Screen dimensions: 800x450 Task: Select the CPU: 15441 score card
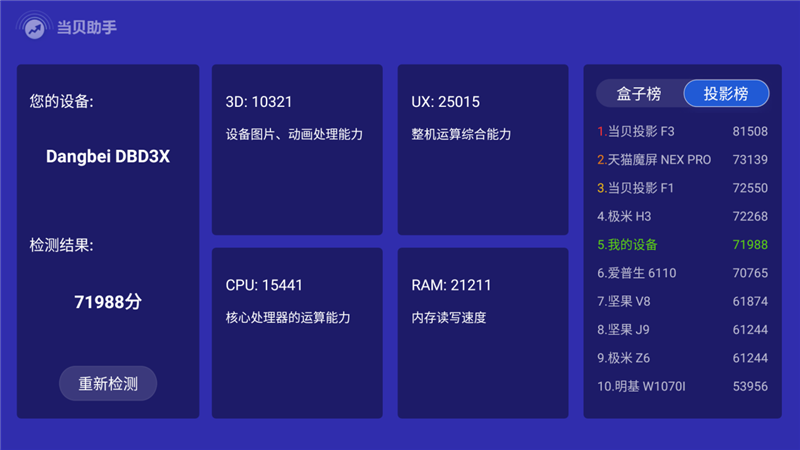pos(297,333)
